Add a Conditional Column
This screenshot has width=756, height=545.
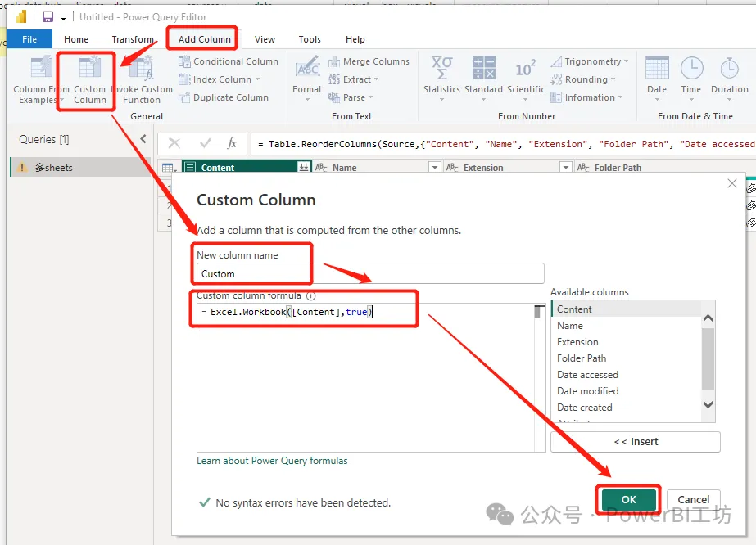[229, 61]
